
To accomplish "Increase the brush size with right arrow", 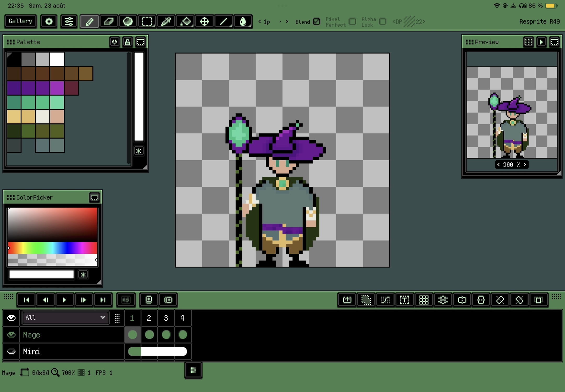I will (x=287, y=21).
